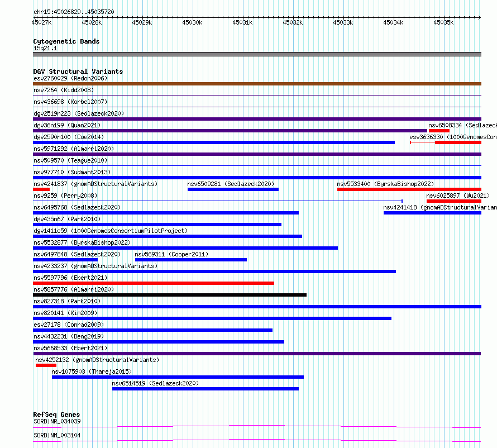Select red nsv4252132 variant bar
The height and width of the screenshot is (448, 497).
(x=46, y=365)
